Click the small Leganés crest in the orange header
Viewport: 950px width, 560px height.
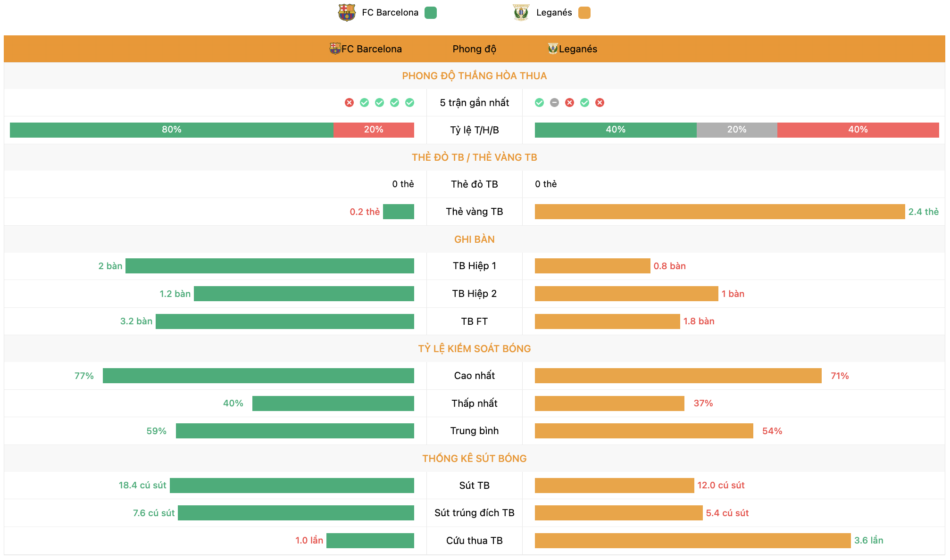coord(553,49)
